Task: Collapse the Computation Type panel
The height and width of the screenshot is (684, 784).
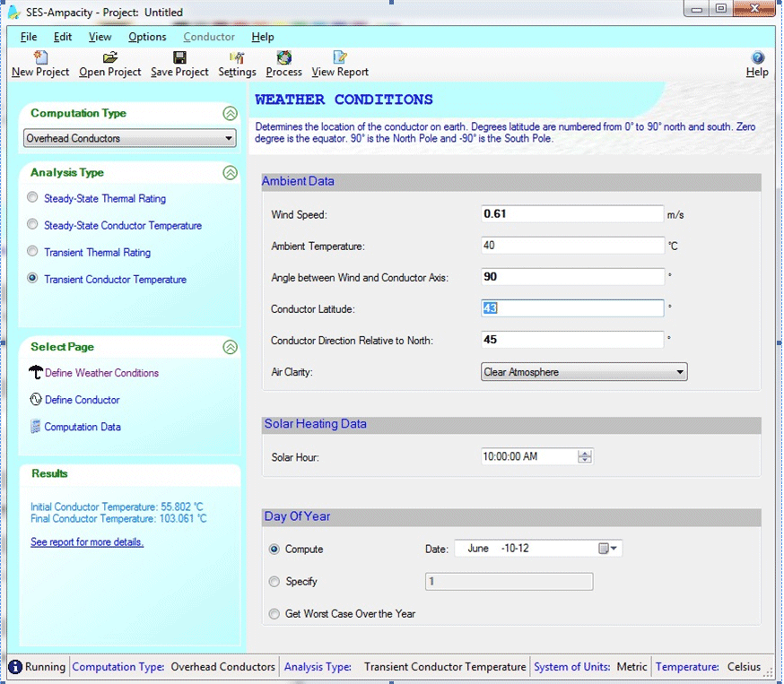Action: click(230, 114)
